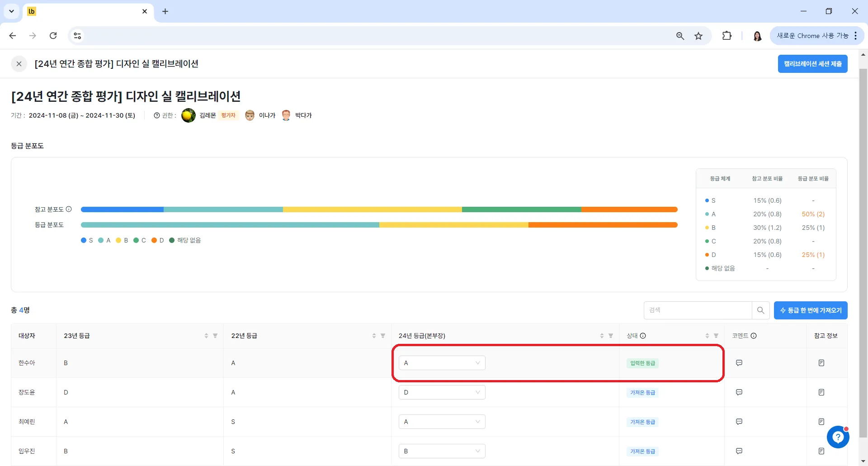Click the info icon next to 참고 분포도

pos(69,209)
